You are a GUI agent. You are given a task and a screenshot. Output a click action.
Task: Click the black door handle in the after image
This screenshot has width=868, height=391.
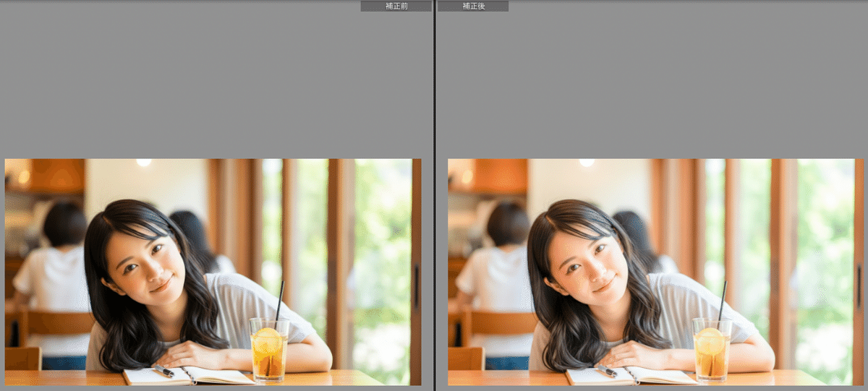pyautogui.click(x=859, y=285)
